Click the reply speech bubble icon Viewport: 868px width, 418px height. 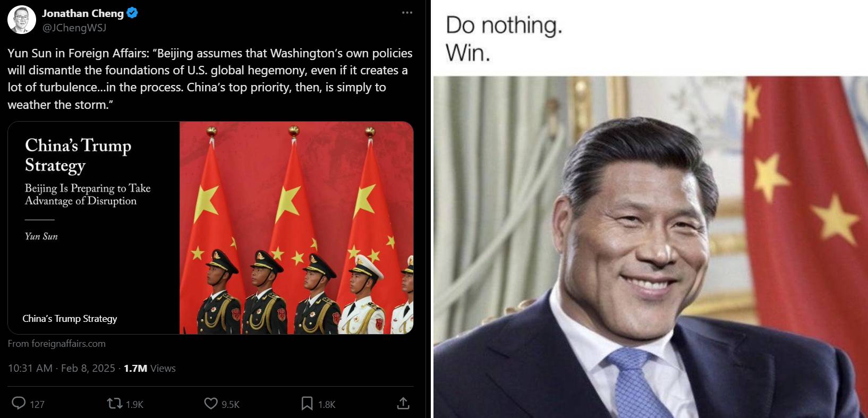(19, 403)
